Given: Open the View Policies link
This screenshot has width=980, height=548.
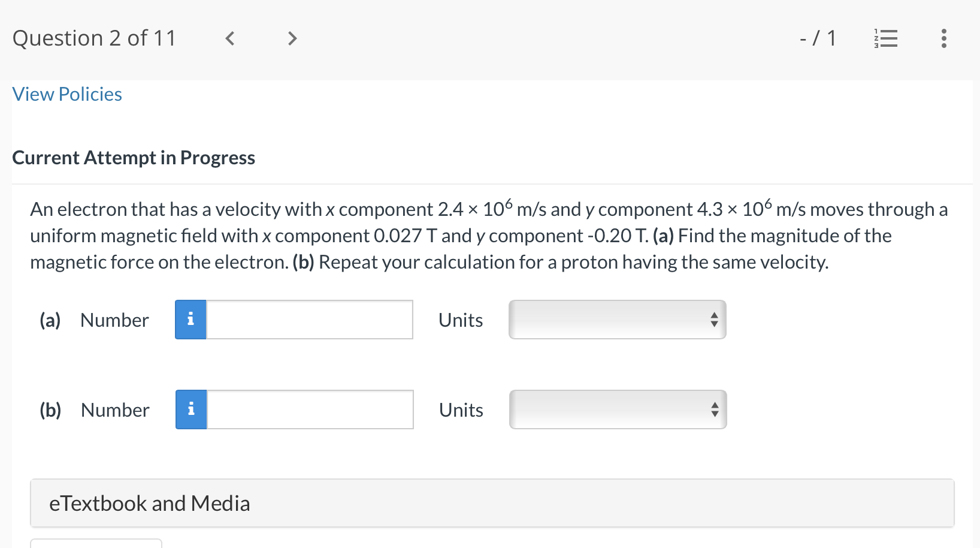Looking at the screenshot, I should click(66, 94).
